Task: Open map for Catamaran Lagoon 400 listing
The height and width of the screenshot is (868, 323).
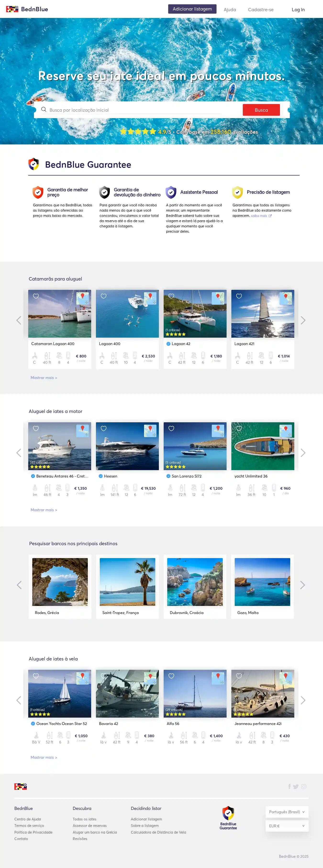Action: pos(83,298)
